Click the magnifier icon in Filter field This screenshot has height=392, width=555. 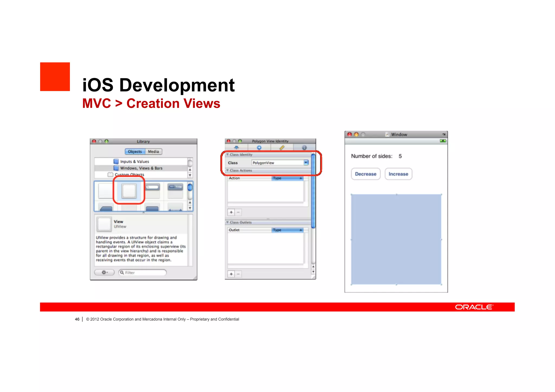(122, 273)
